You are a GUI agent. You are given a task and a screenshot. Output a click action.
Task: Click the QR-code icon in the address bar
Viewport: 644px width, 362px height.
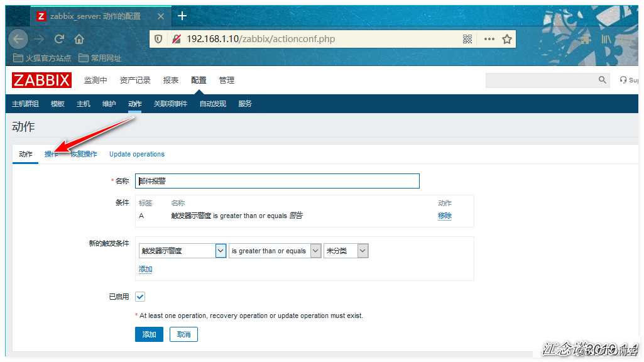pos(467,38)
